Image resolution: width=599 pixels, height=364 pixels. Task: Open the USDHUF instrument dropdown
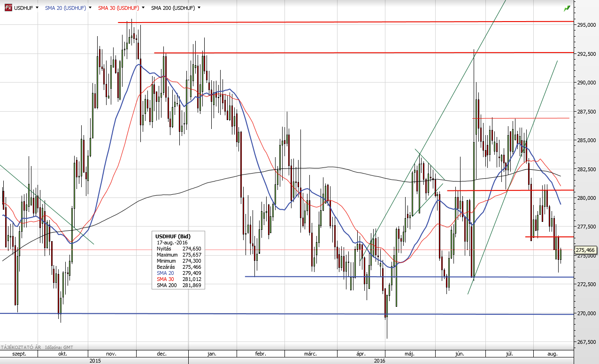37,8
